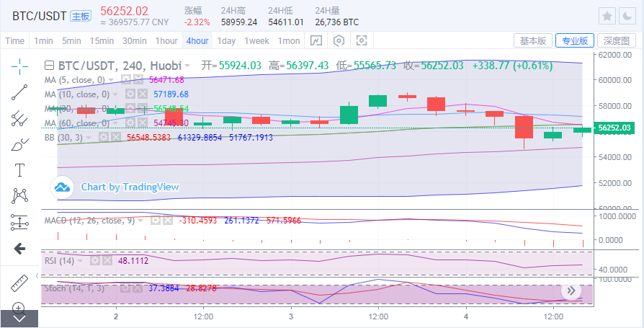Open RSI (14) settings gear

[95, 260]
